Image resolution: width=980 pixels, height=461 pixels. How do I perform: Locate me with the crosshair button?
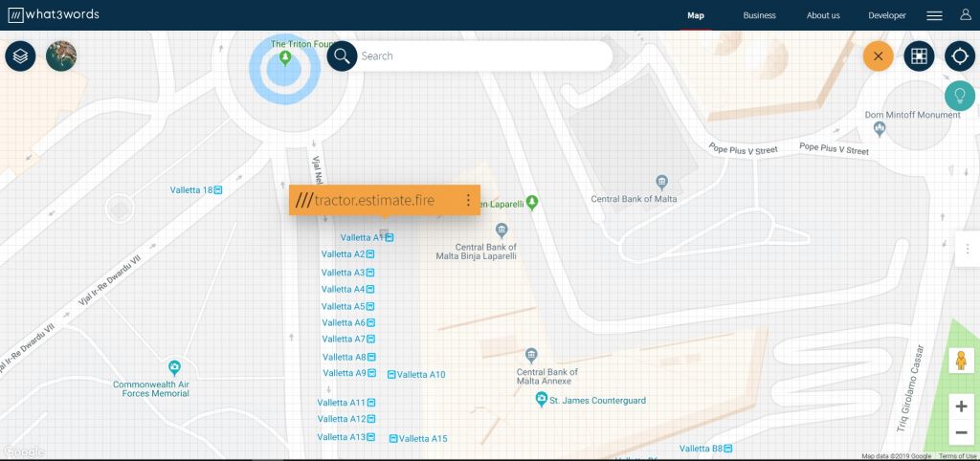coord(959,56)
